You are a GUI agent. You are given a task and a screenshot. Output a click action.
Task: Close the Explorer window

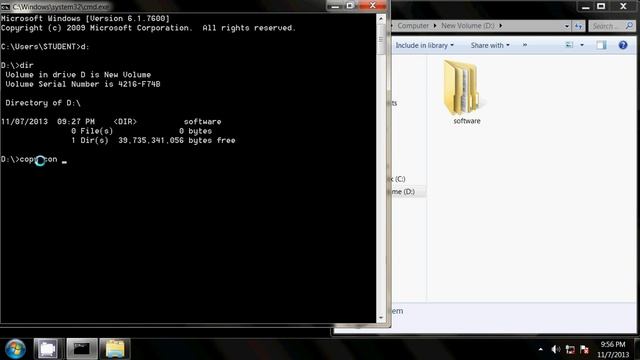[623, 7]
